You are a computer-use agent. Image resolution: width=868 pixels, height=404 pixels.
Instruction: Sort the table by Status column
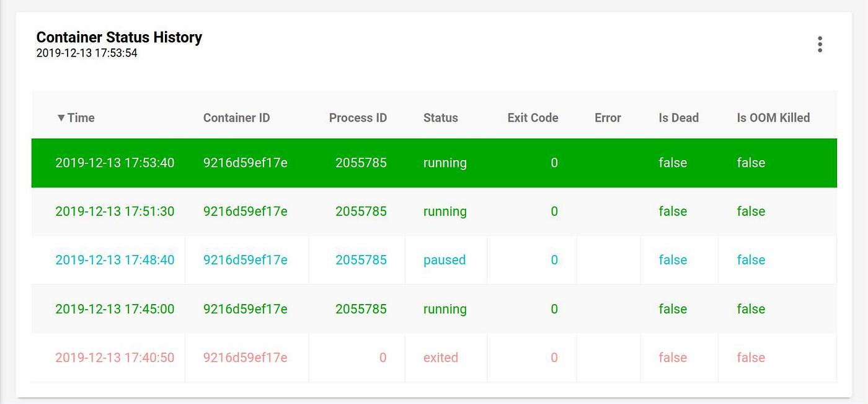[x=440, y=117]
